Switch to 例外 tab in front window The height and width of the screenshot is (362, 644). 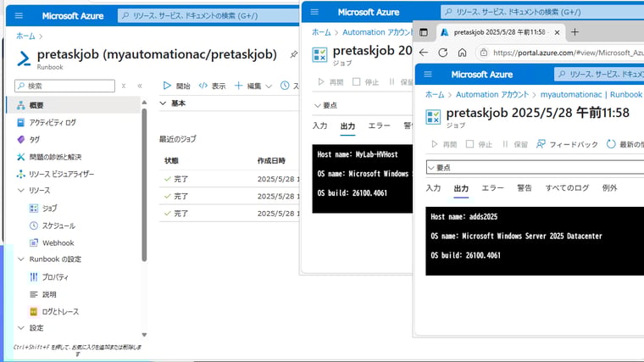tap(609, 188)
